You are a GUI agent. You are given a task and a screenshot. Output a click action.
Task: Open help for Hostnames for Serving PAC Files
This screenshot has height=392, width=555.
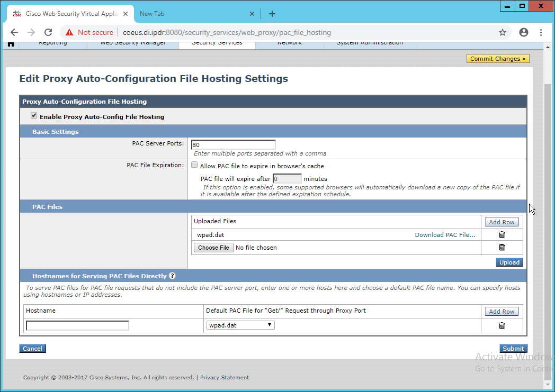(x=172, y=276)
